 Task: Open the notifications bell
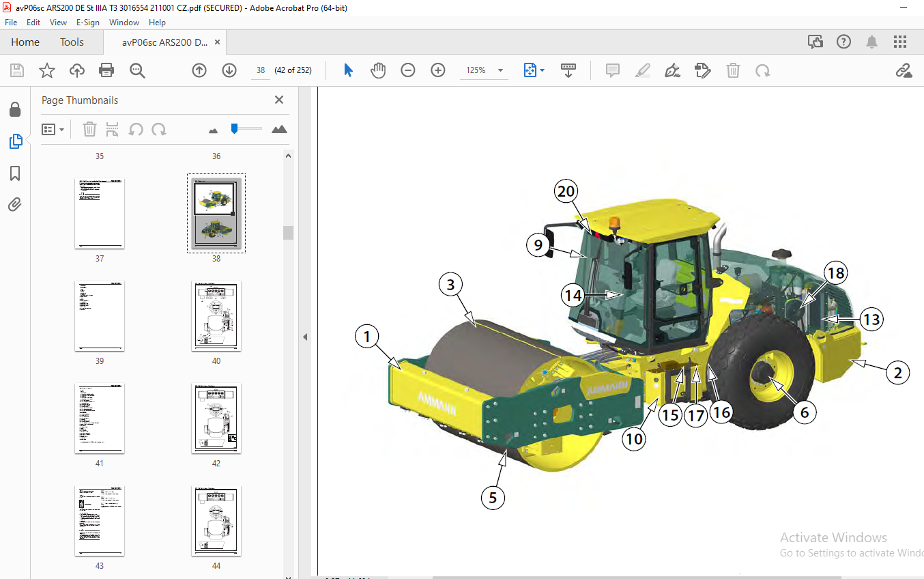click(x=872, y=42)
